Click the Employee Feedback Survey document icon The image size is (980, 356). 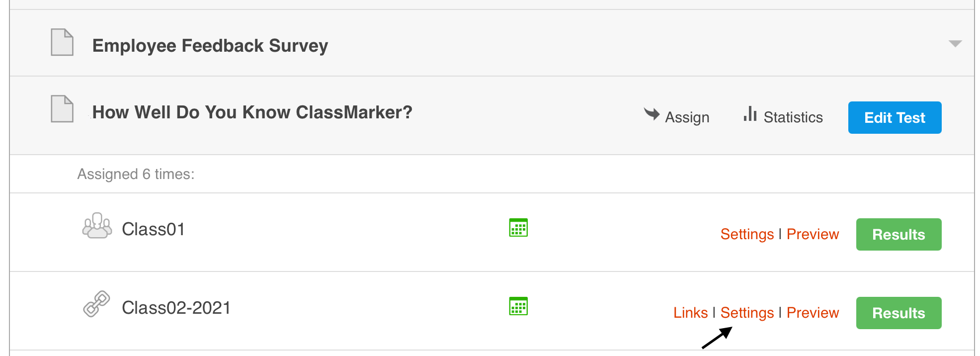click(62, 42)
